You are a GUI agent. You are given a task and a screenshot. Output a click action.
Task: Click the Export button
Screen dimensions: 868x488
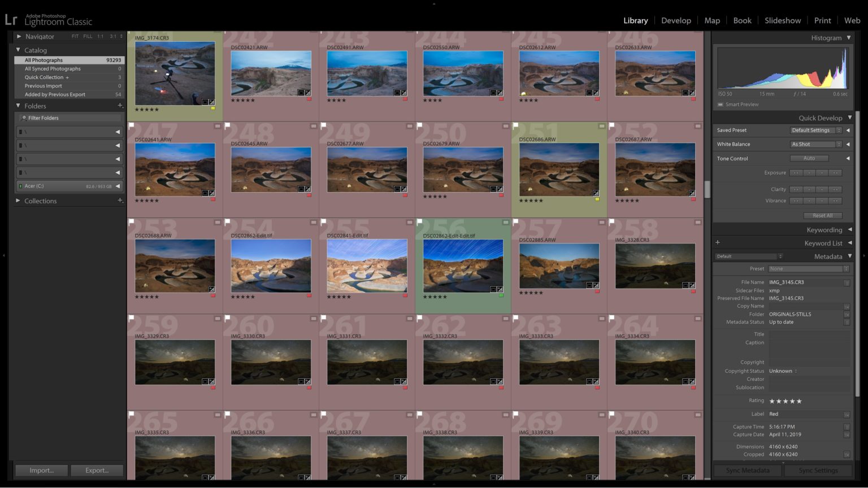[x=97, y=470]
